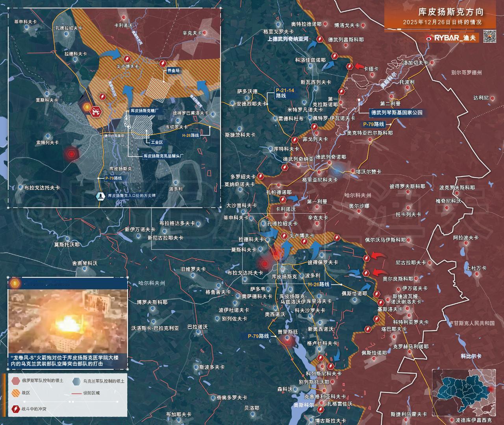
Task: Click the red strike hexagon near 索博列夫卡 in the inset
Action: pos(71,153)
